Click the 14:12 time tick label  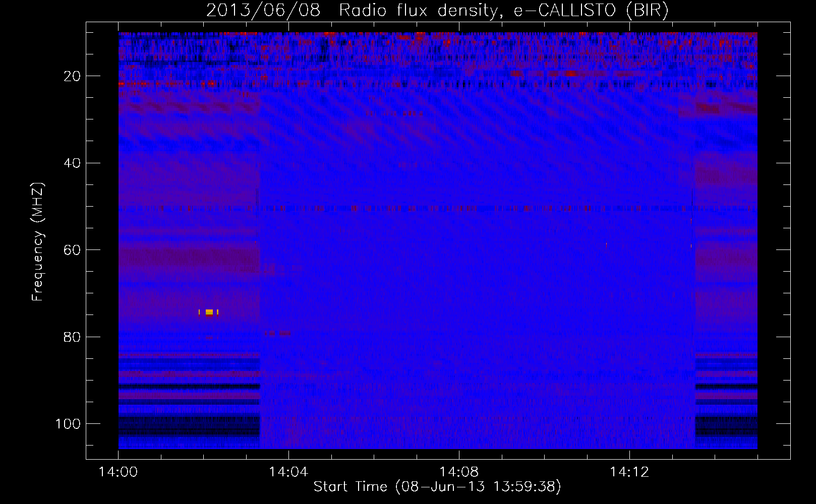point(629,472)
